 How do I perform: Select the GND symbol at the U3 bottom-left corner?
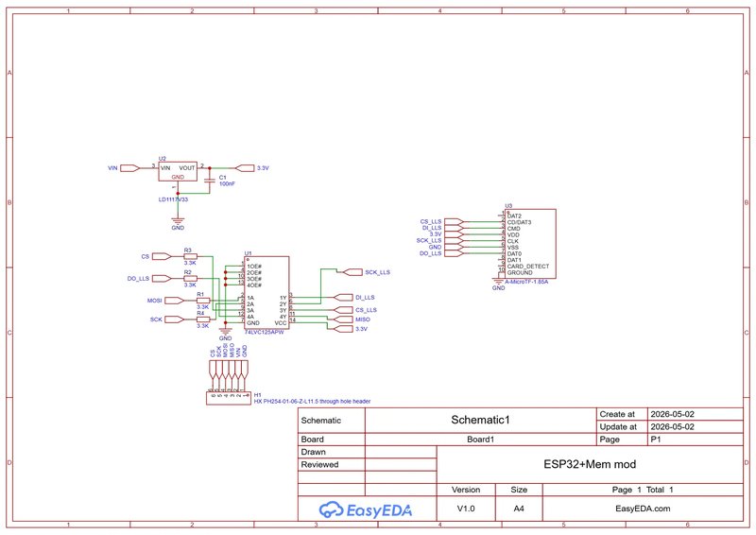[x=498, y=284]
